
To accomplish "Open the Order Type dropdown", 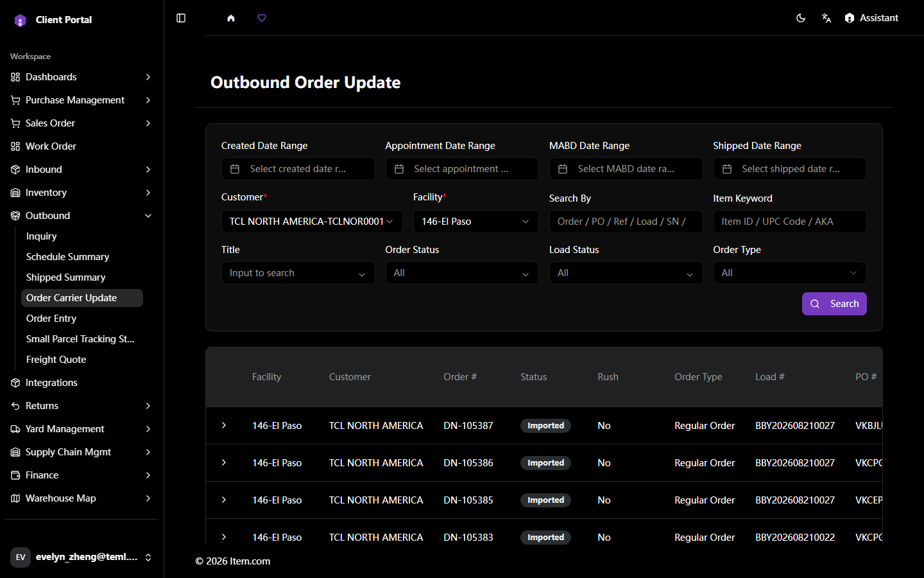I will 790,273.
